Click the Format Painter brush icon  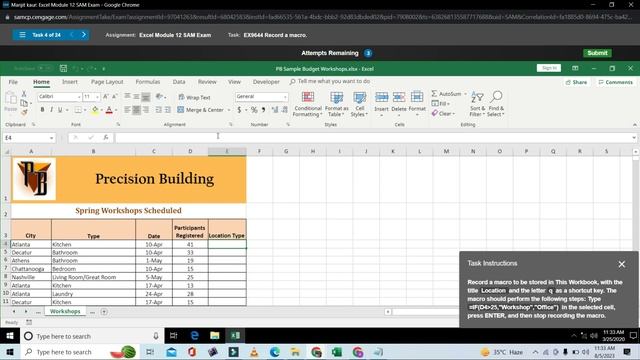(24, 112)
